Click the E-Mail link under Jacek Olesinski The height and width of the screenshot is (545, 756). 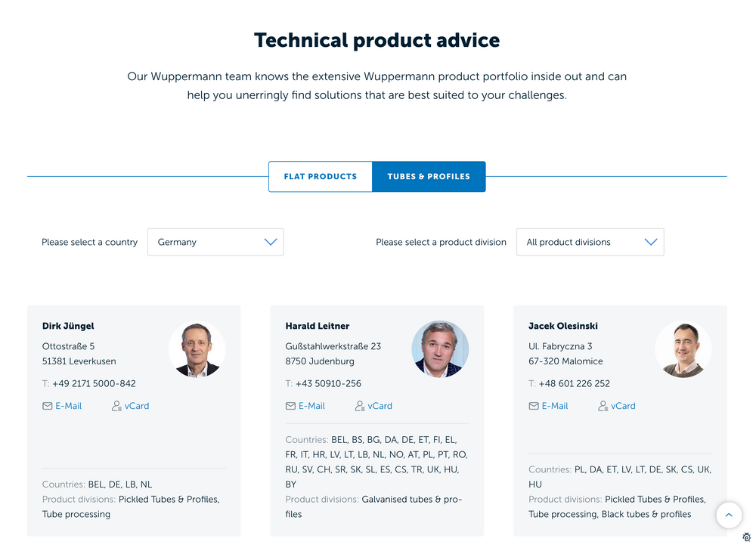555,406
